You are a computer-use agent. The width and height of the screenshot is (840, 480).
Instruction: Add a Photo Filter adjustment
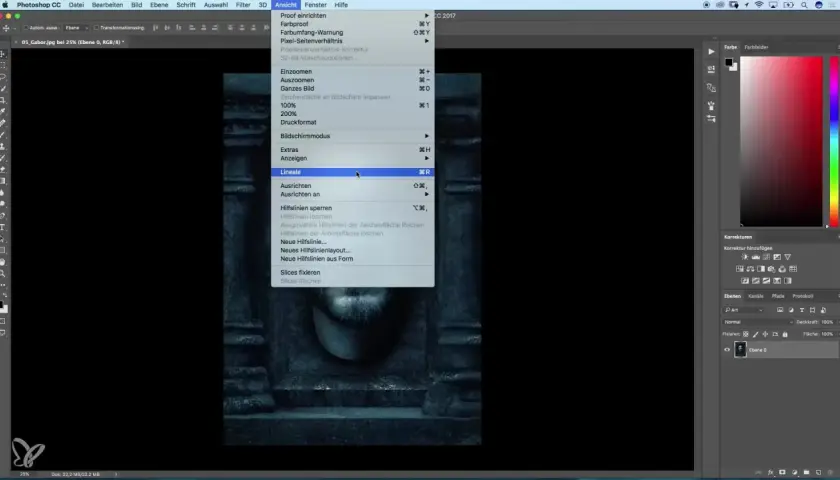[771, 269]
